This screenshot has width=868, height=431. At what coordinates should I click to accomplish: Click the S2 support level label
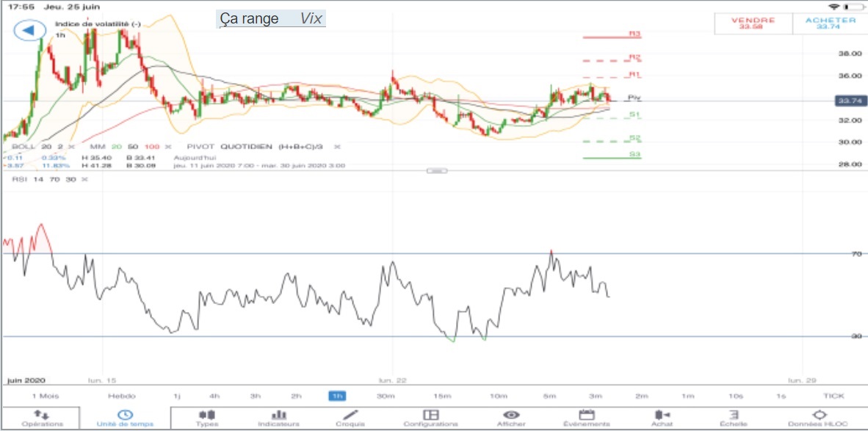pos(635,138)
